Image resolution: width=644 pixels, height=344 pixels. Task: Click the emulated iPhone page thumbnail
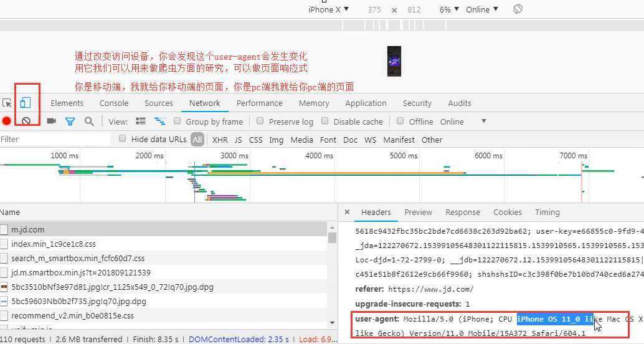(x=394, y=61)
